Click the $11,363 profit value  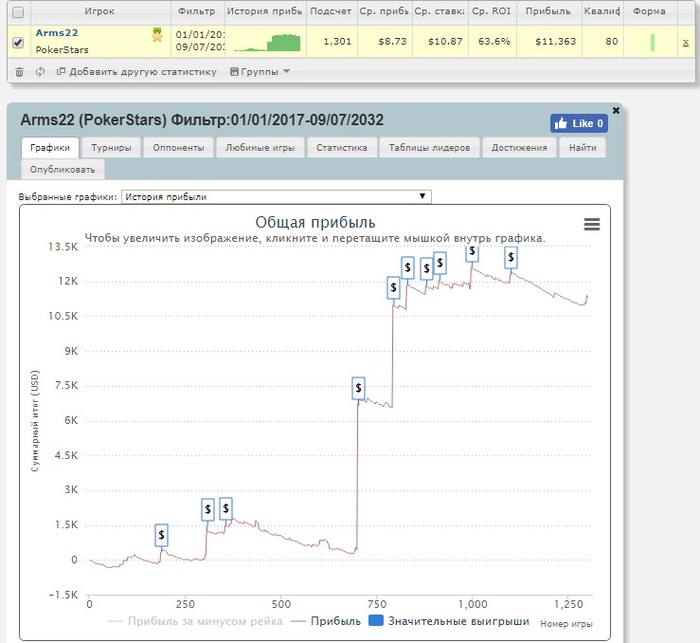(555, 42)
